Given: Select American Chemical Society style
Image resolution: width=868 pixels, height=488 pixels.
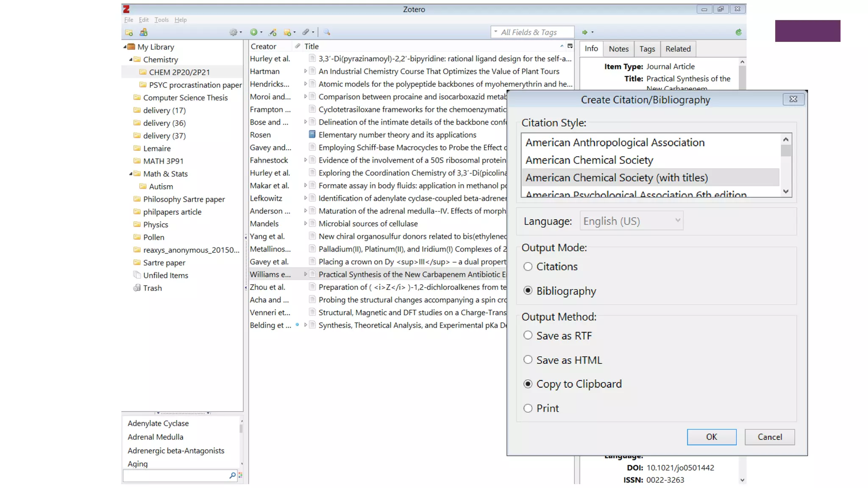Looking at the screenshot, I should click(x=589, y=160).
